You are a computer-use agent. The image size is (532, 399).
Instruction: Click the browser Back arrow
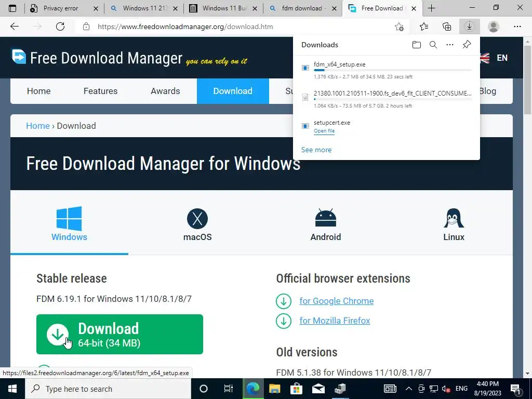14,26
